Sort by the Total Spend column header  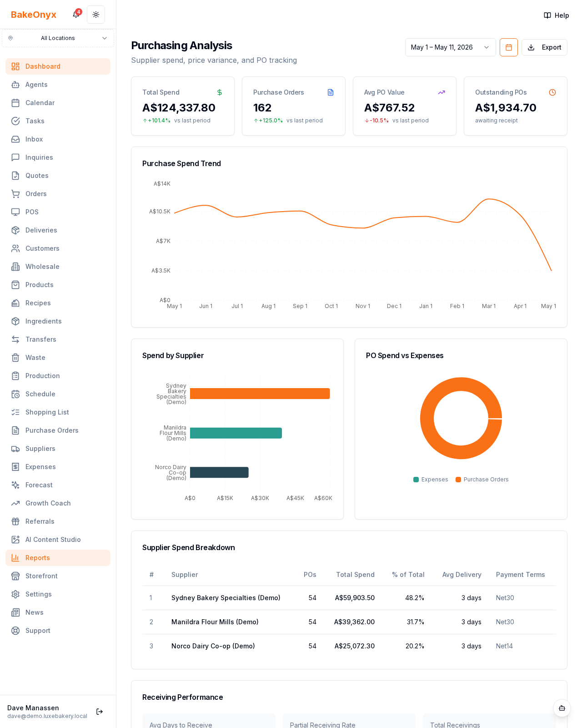pos(355,575)
